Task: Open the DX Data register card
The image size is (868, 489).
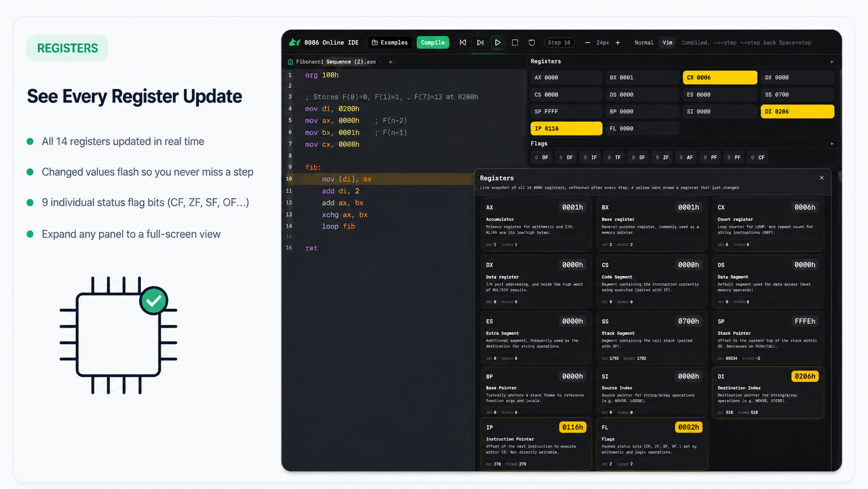Action: click(536, 282)
